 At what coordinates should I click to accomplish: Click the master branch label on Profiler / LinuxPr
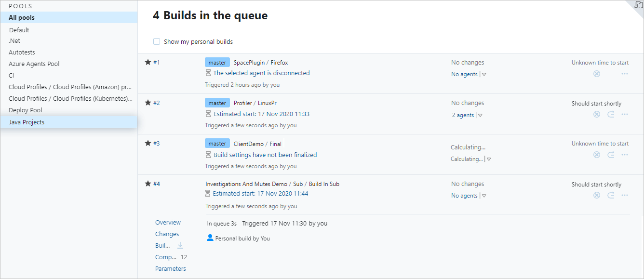[x=217, y=102]
